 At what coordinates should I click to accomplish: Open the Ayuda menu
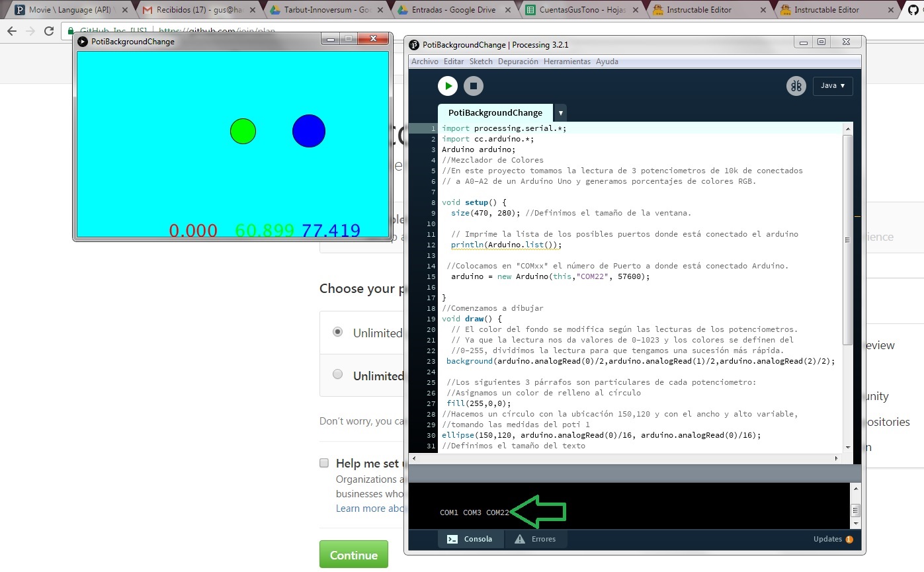607,61
